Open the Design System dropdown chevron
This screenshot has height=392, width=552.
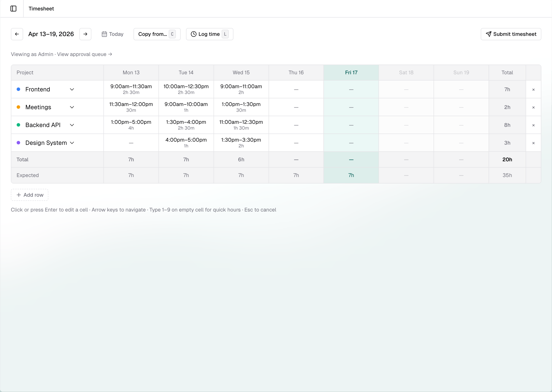72,143
